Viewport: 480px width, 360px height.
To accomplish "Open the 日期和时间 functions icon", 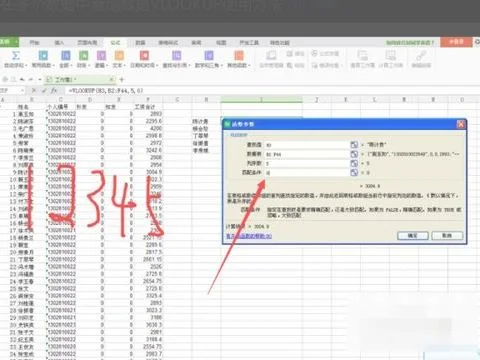I will tap(144, 55).
